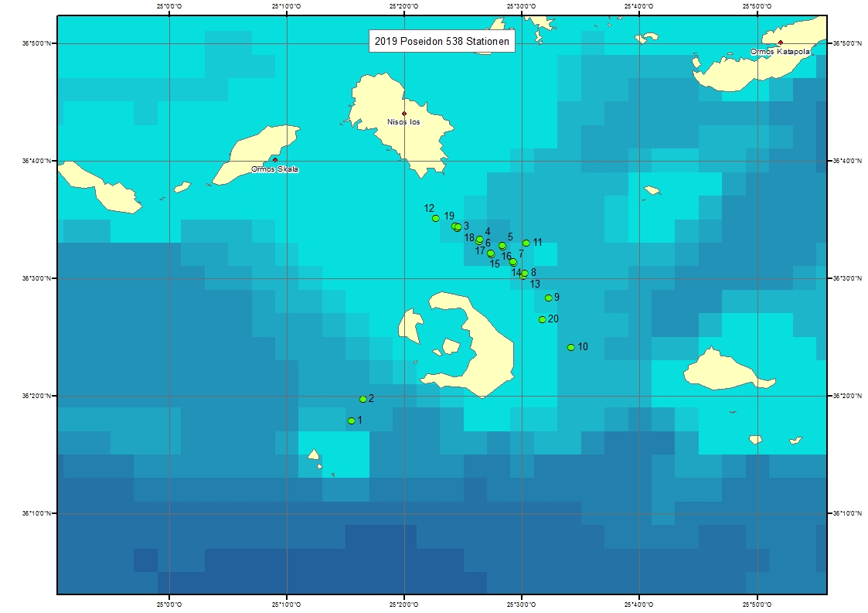Click red marker at Nisos Ios
Image resolution: width=868 pixels, height=613 pixels.
pyautogui.click(x=404, y=114)
